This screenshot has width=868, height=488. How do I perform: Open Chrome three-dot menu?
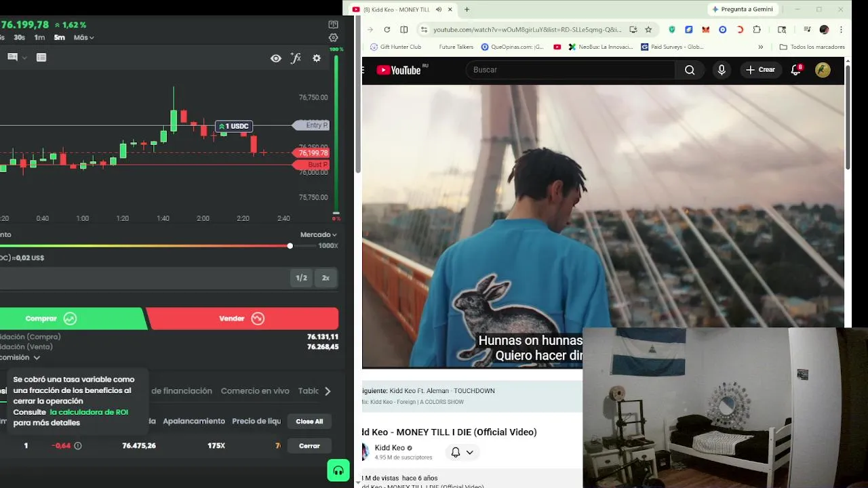point(841,29)
